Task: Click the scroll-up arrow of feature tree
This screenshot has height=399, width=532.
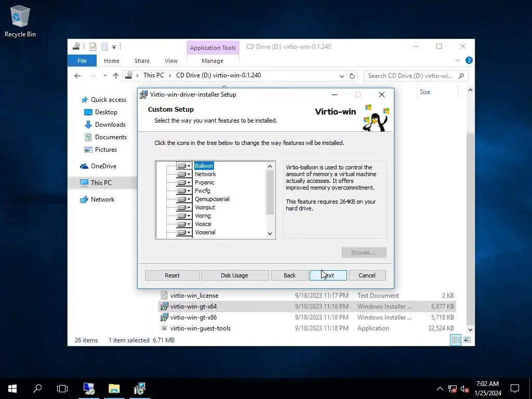Action: (x=270, y=166)
